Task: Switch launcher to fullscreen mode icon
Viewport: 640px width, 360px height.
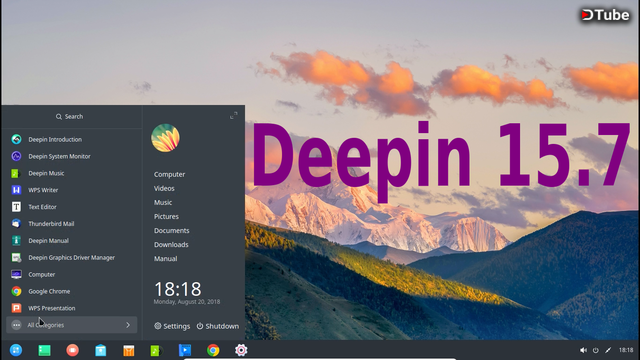Action: point(233,116)
